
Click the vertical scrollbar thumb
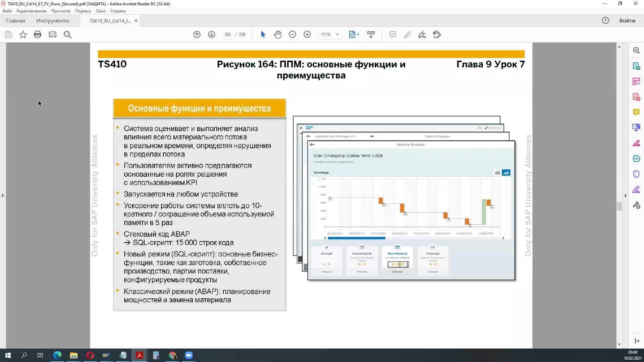(x=619, y=206)
